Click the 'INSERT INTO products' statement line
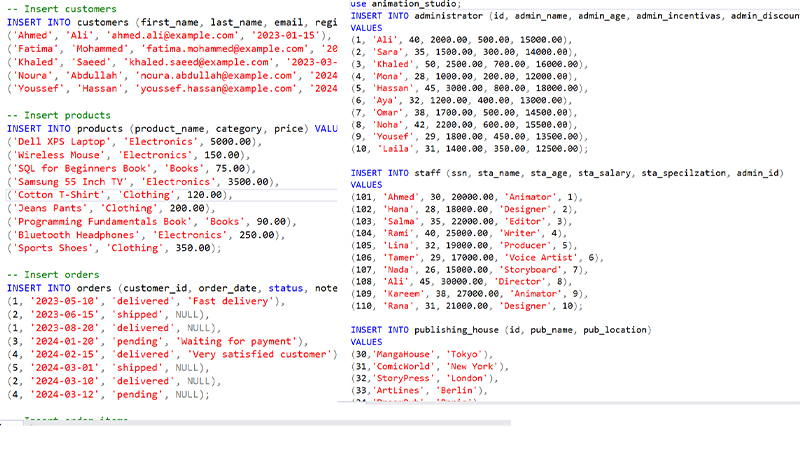The width and height of the screenshot is (800, 460). (172, 129)
